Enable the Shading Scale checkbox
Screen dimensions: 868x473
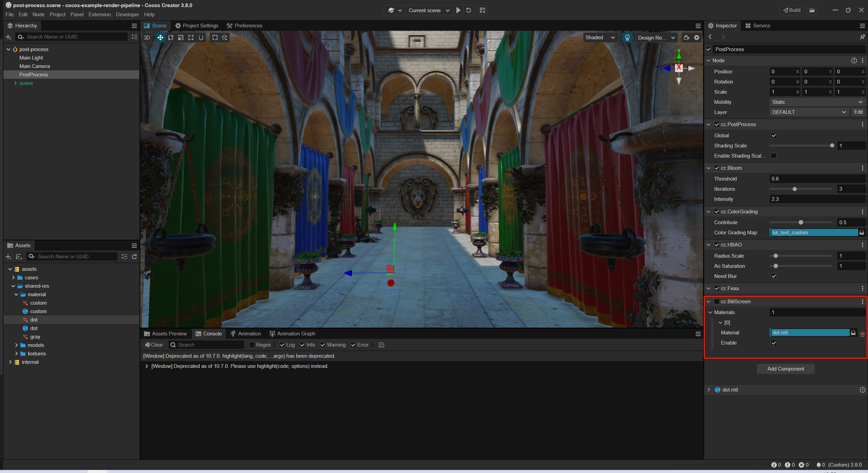[x=774, y=156]
